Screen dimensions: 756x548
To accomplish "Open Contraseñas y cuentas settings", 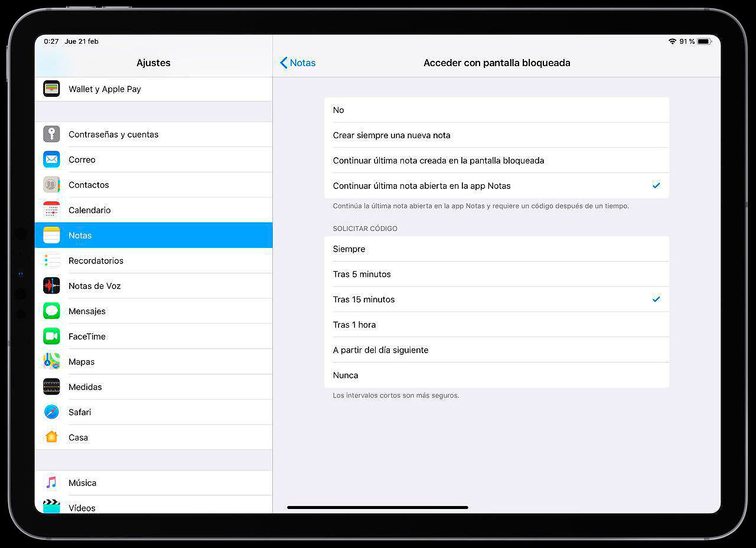I will point(154,135).
